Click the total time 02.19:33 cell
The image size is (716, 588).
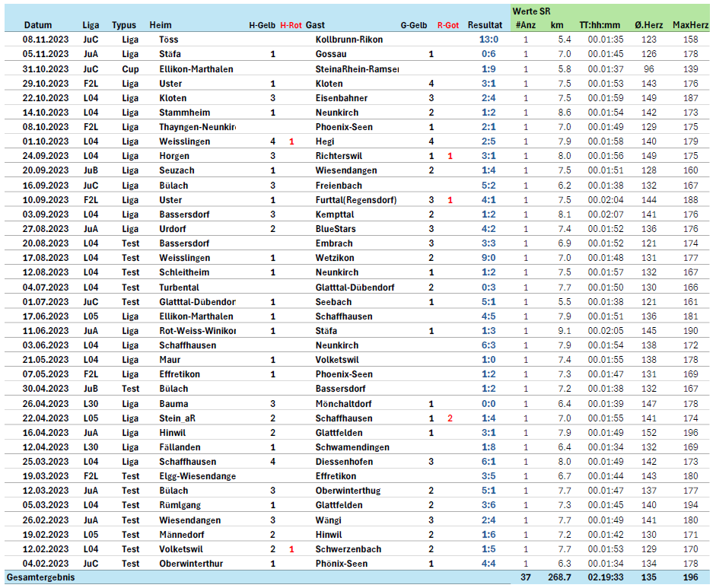[x=606, y=578]
